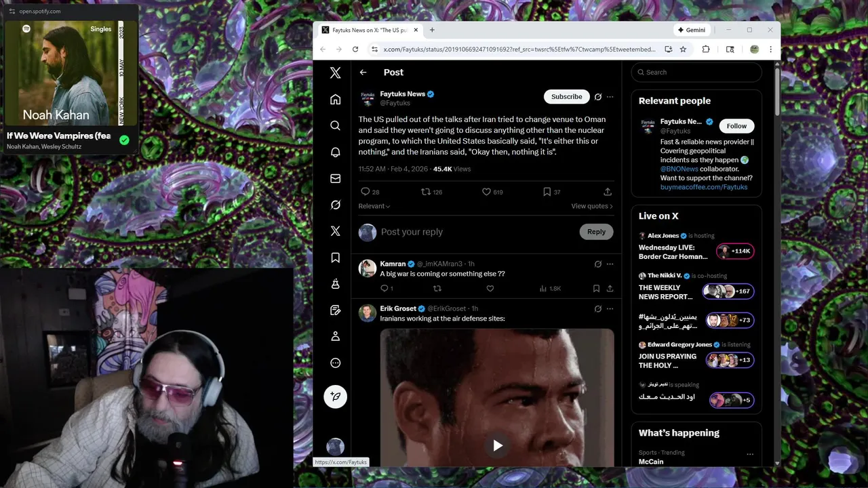Image resolution: width=868 pixels, height=488 pixels.
Task: Repost Kamran's reply
Action: click(x=437, y=288)
